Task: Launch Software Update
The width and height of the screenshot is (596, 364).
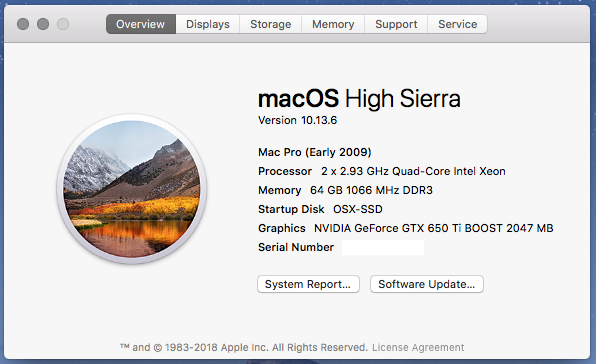Action: click(x=427, y=284)
